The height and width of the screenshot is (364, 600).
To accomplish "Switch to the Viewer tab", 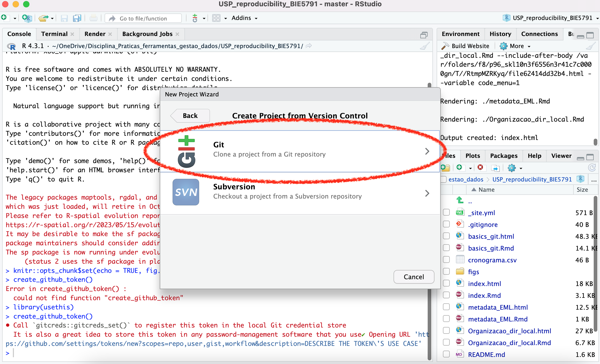I will tap(561, 156).
